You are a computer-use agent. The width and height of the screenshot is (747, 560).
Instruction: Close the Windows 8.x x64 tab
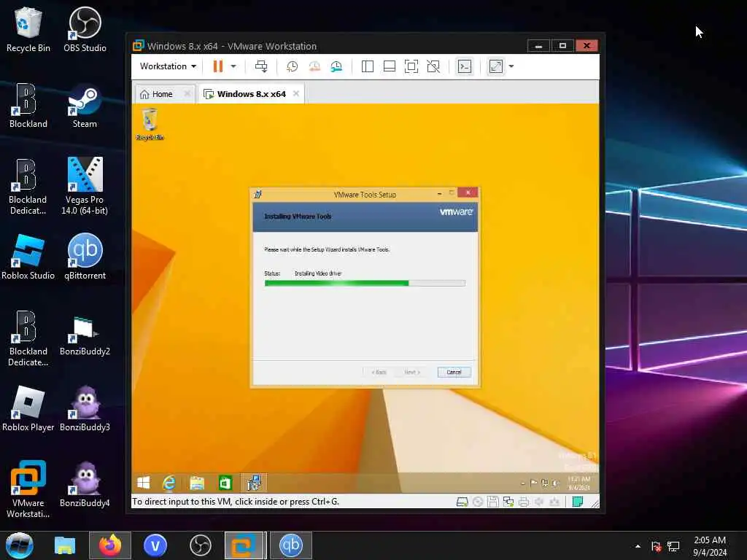click(296, 94)
